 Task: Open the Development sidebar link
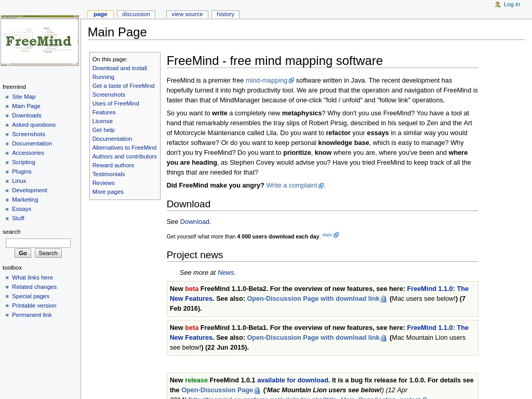30,190
